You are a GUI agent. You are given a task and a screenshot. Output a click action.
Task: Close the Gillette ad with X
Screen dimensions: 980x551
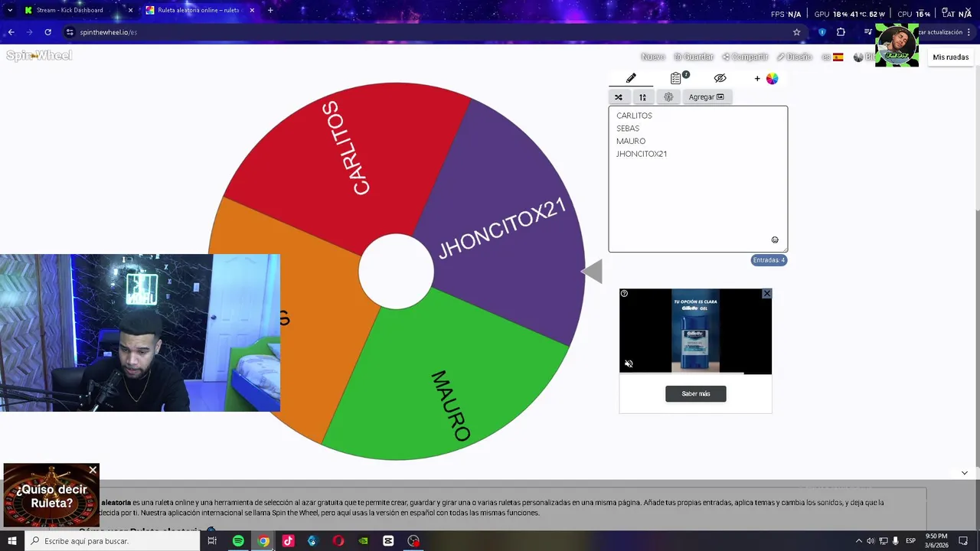(x=766, y=294)
